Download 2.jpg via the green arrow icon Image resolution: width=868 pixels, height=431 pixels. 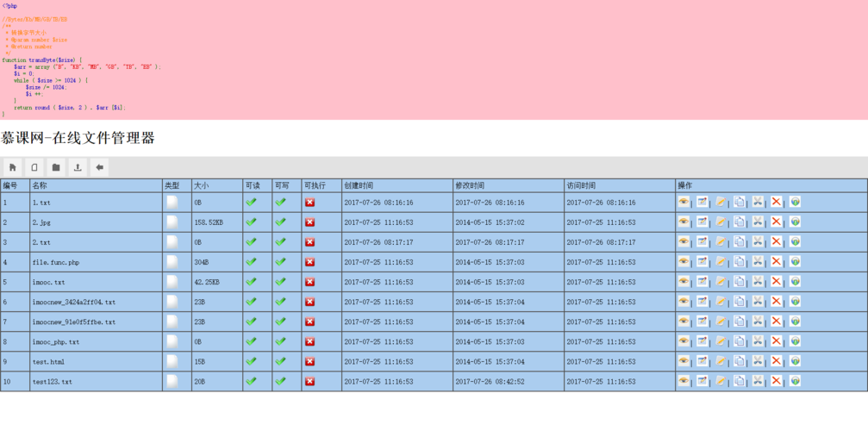(795, 222)
